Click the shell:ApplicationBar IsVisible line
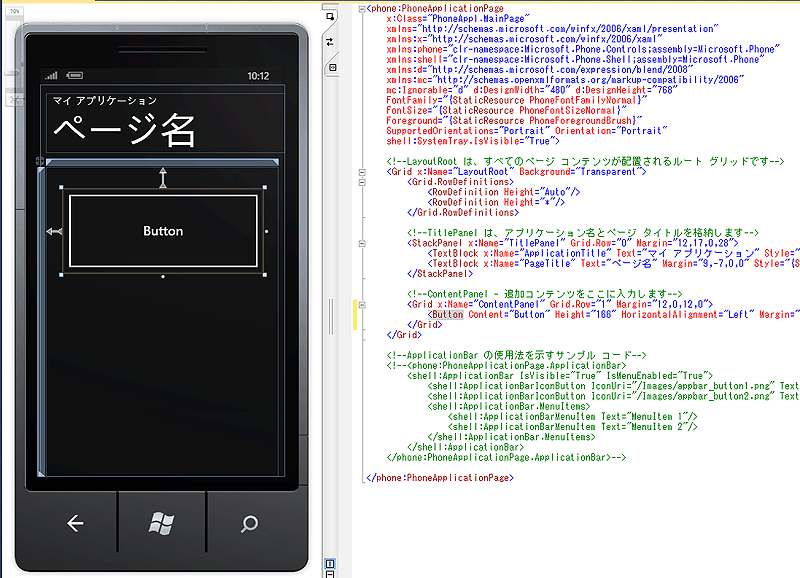Image resolution: width=800 pixels, height=578 pixels. tap(560, 376)
